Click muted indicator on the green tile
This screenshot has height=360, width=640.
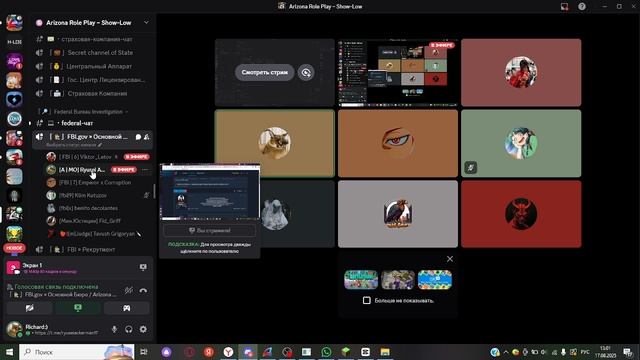(471, 167)
